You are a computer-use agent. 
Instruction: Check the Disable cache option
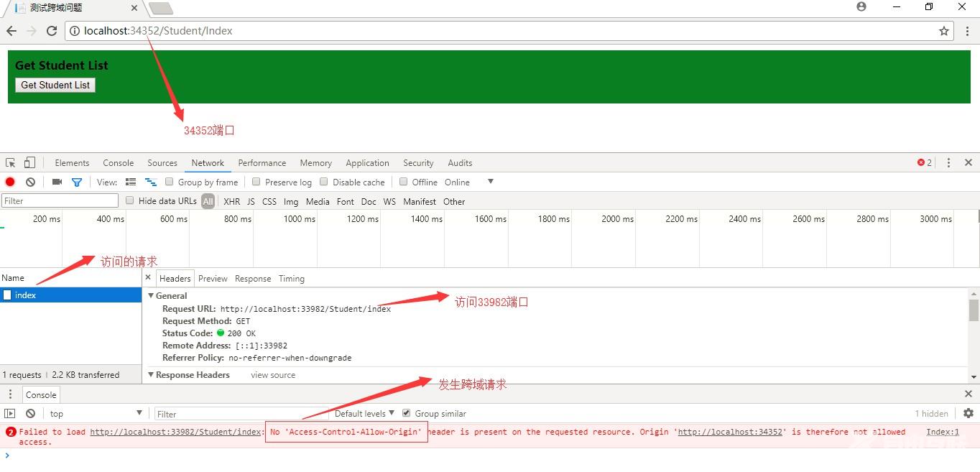coord(324,182)
